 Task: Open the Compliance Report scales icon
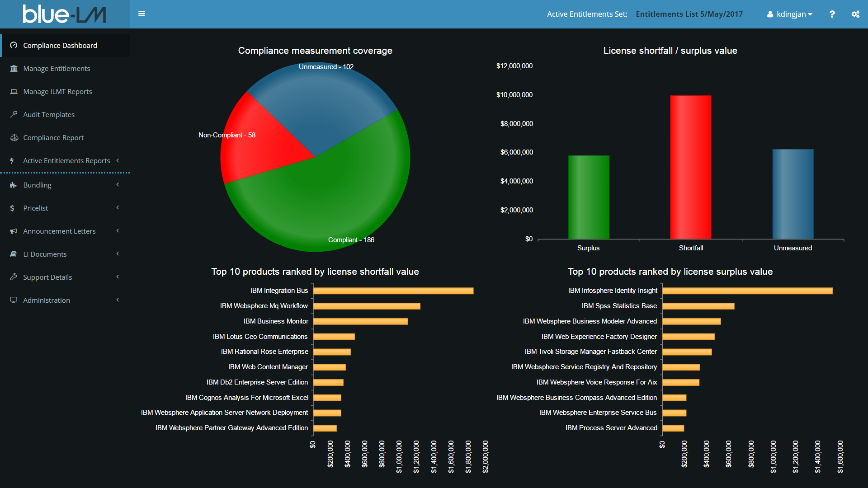tap(13, 137)
